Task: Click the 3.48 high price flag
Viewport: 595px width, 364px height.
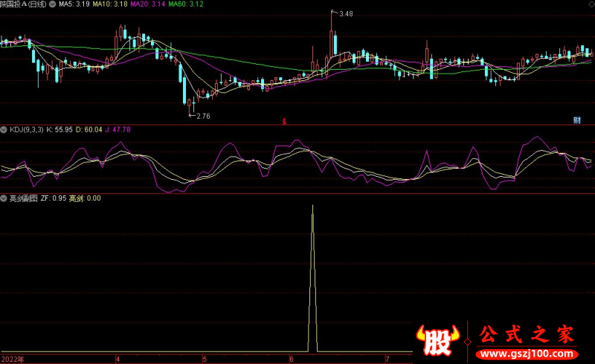Action: click(344, 14)
